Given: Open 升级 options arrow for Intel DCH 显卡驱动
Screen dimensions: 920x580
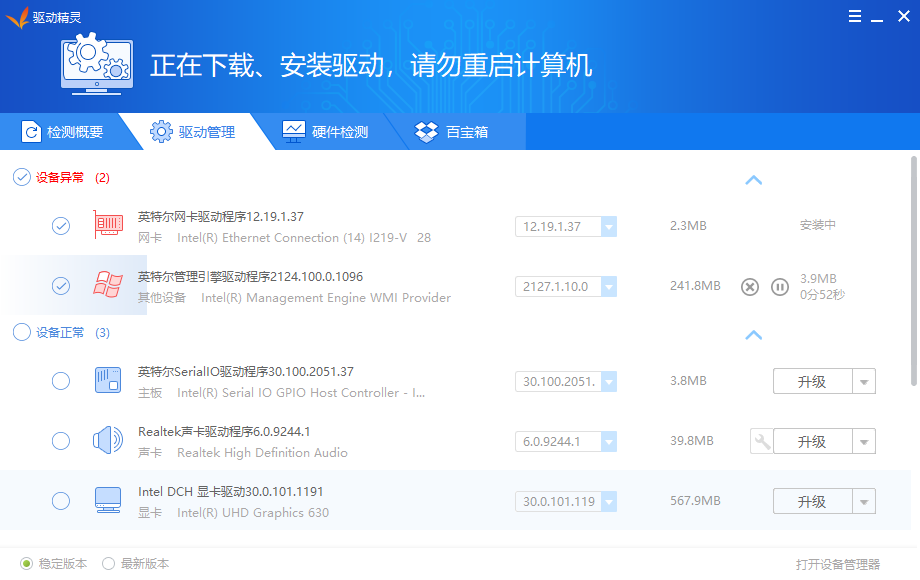Looking at the screenshot, I should (x=864, y=501).
